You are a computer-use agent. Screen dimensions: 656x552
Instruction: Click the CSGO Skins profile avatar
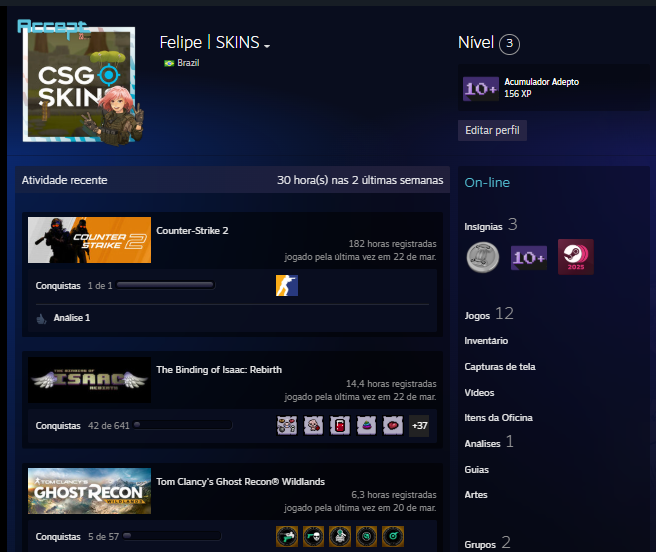tap(79, 85)
